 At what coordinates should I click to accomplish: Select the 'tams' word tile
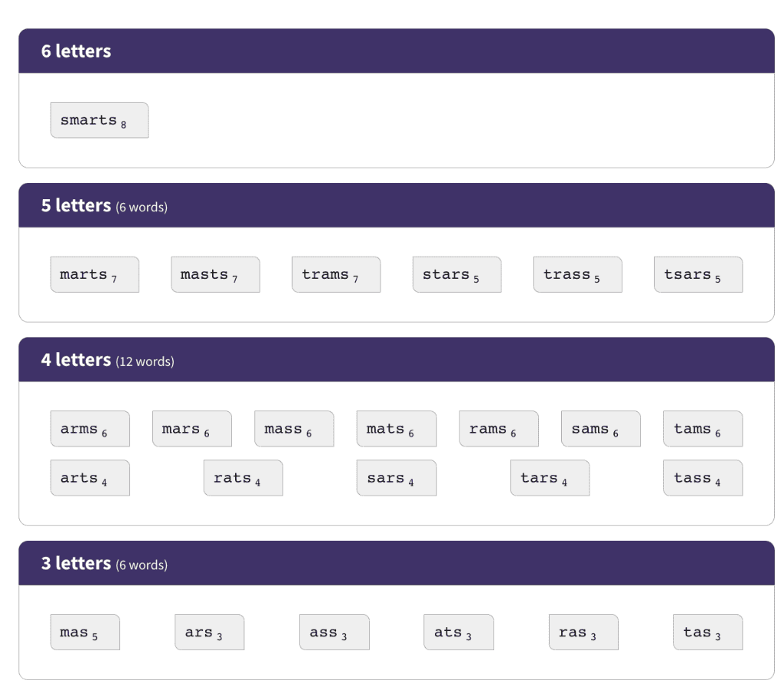703,428
